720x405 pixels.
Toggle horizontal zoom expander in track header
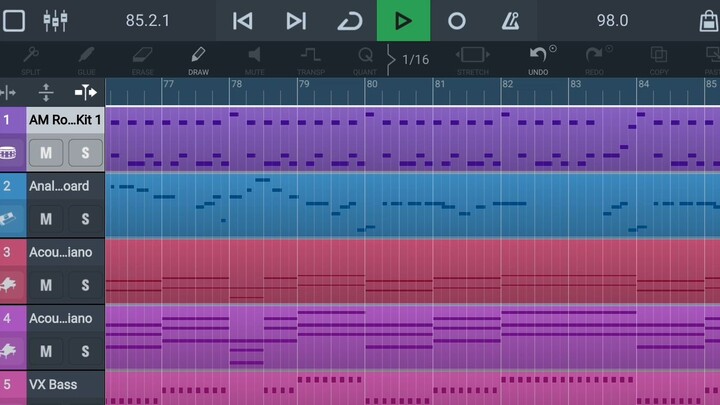[85, 92]
